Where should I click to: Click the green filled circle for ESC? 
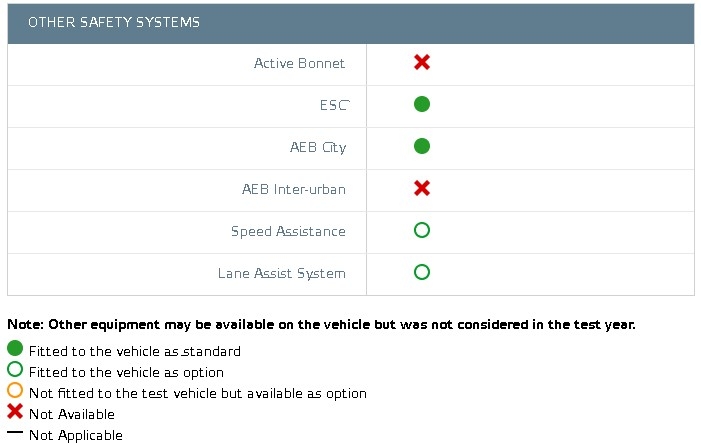(x=422, y=104)
